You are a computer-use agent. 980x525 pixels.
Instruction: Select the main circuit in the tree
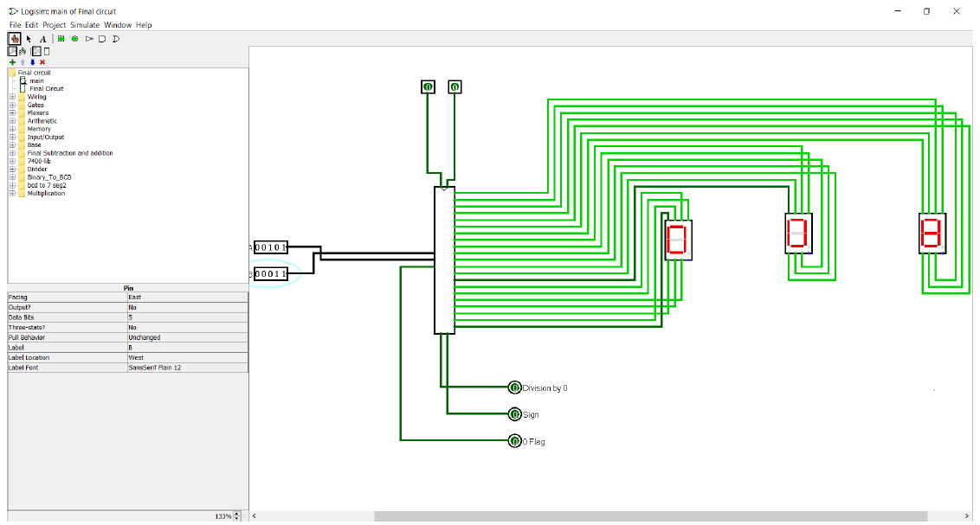(x=36, y=80)
